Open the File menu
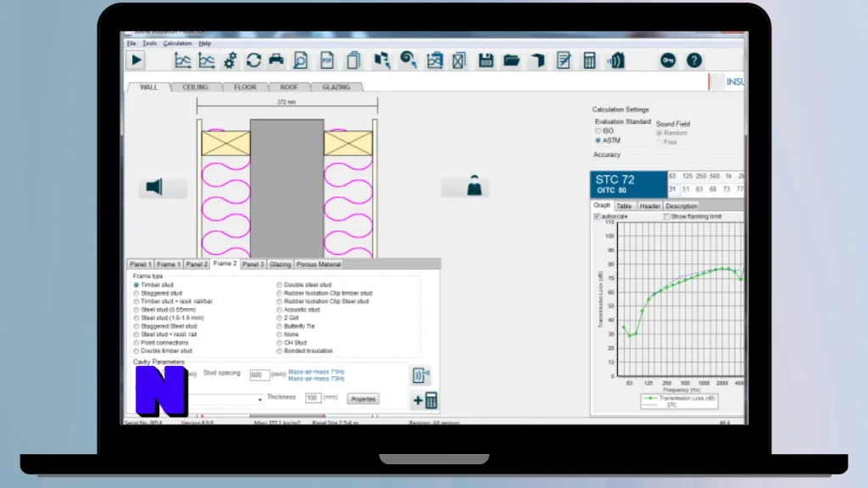This screenshot has height=488, width=868. click(x=131, y=43)
